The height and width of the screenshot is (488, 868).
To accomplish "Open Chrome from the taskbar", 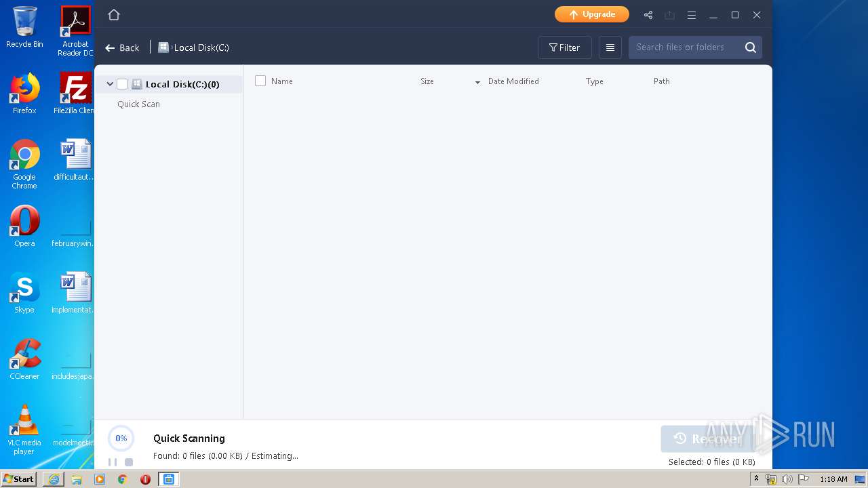I will [123, 479].
